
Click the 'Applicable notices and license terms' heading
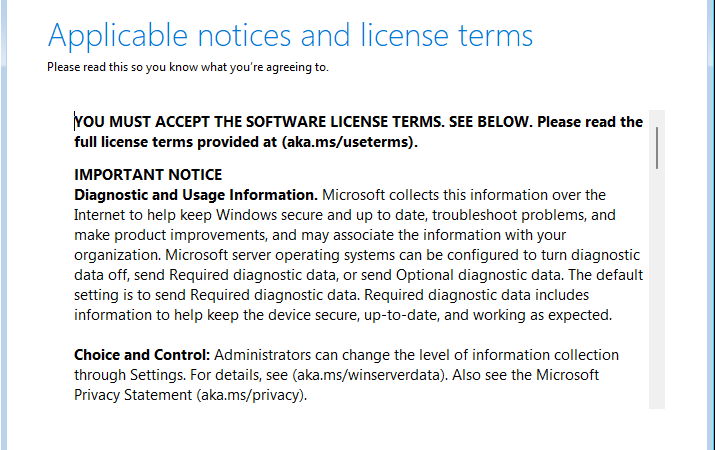[290, 36]
